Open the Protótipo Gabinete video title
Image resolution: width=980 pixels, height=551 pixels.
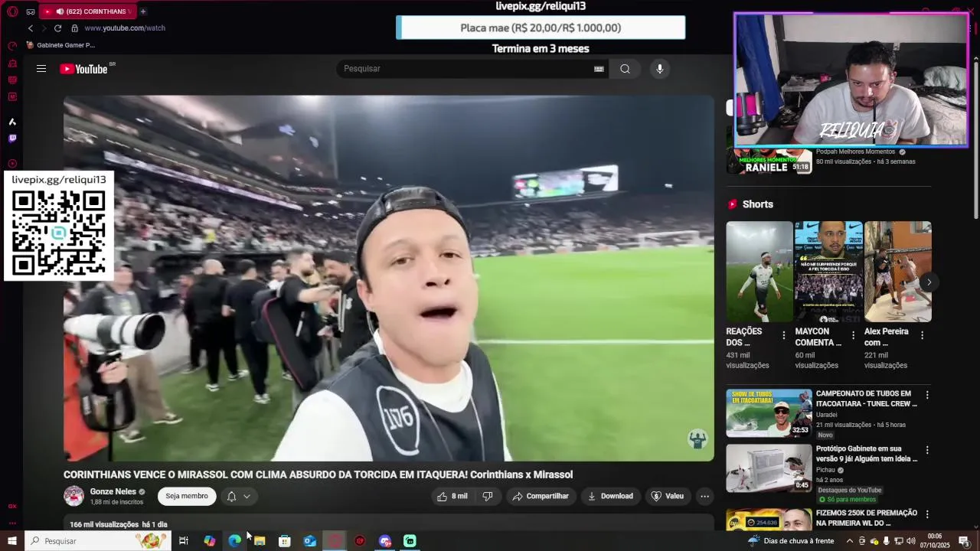pyautogui.click(x=867, y=454)
